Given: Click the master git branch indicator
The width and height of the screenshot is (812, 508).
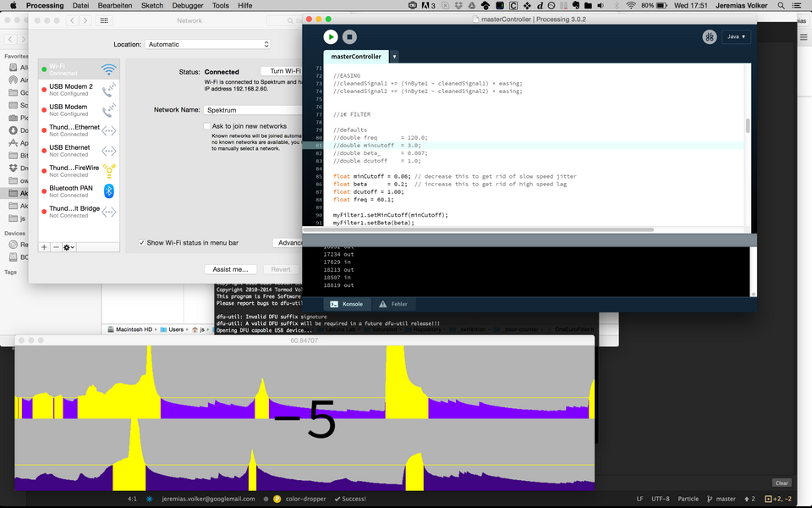Looking at the screenshot, I should pos(721,499).
